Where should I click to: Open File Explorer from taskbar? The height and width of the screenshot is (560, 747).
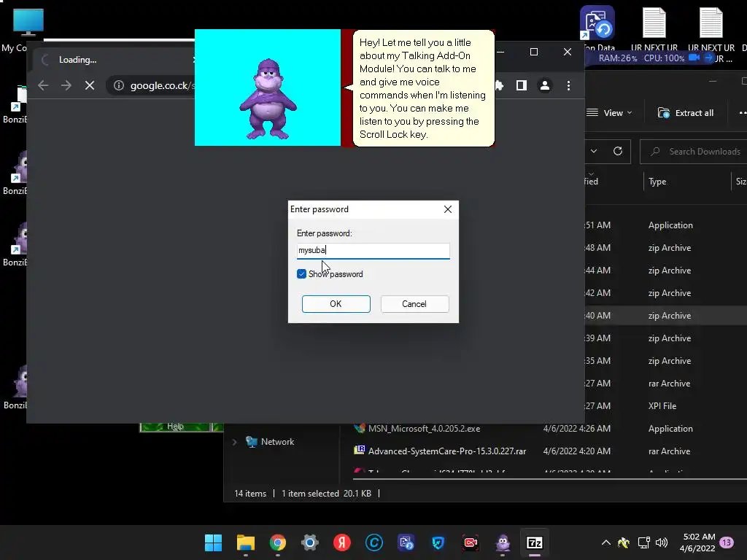[x=245, y=542]
